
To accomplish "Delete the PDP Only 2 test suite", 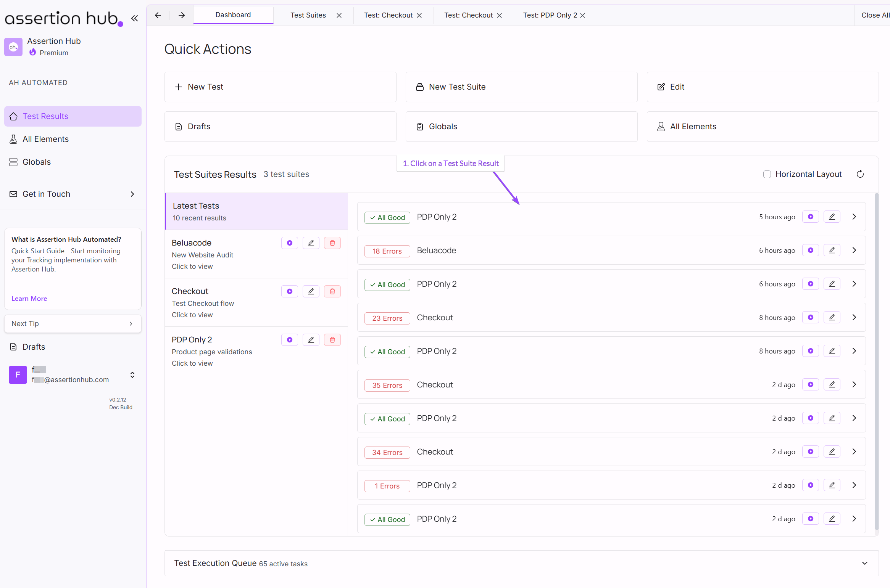I will click(x=332, y=339).
